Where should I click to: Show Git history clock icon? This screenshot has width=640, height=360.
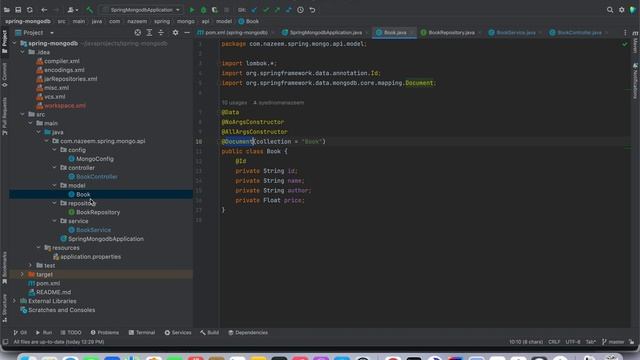[x=300, y=10]
